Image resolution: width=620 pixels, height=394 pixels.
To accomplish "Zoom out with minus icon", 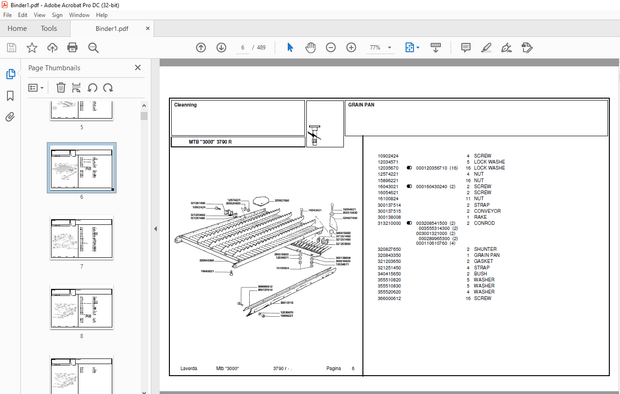I will [331, 47].
